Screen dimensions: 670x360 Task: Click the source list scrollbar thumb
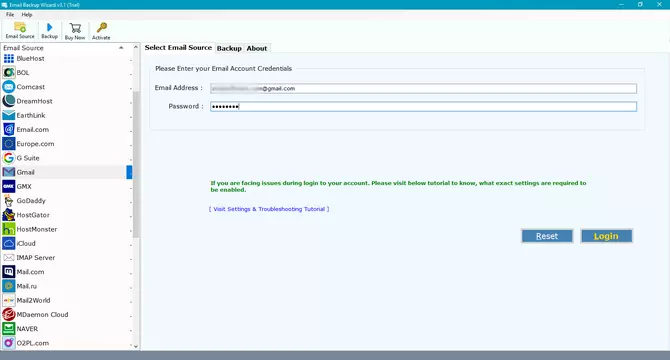pyautogui.click(x=136, y=164)
